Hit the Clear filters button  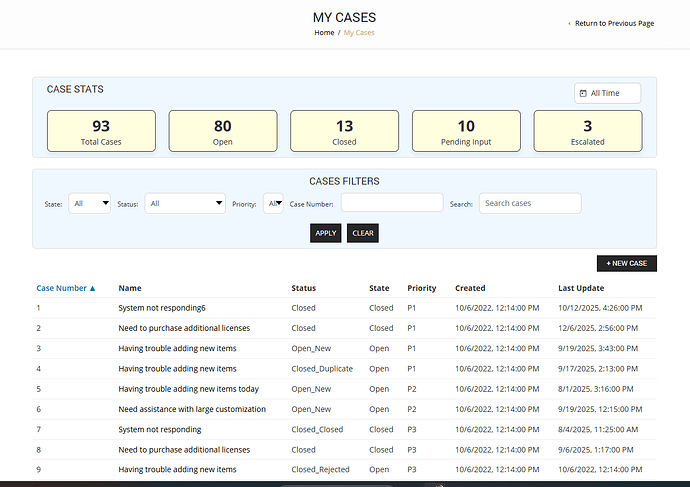click(x=363, y=233)
